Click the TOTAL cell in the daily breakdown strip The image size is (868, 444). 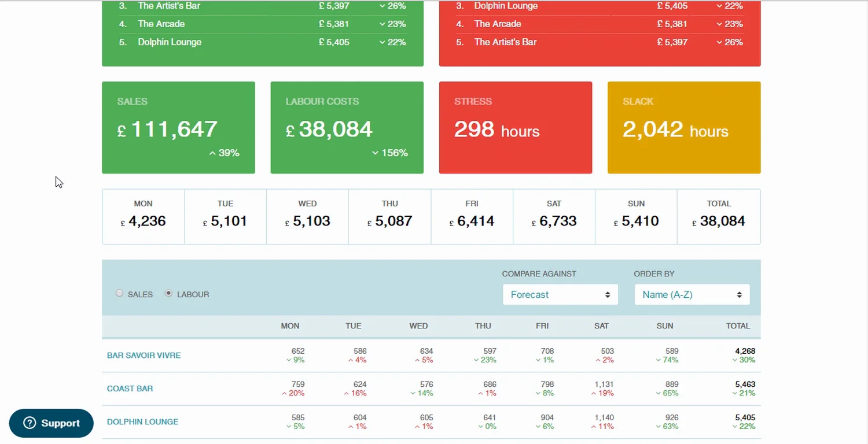(x=719, y=217)
